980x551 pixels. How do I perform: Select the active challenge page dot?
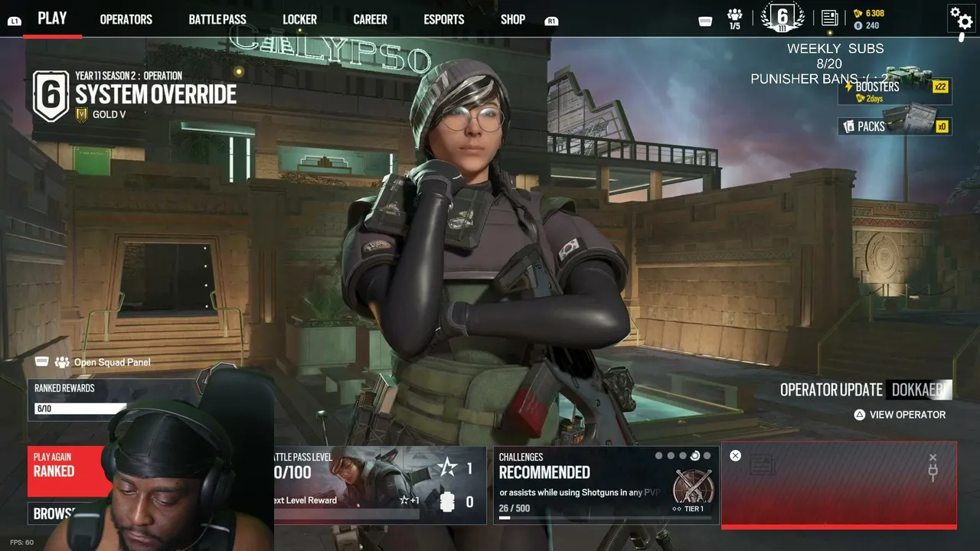pyautogui.click(x=695, y=456)
